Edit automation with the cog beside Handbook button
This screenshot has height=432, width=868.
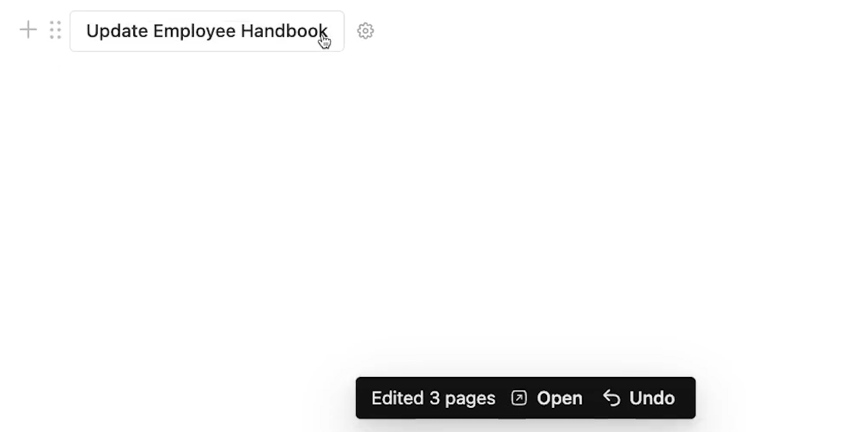(366, 31)
